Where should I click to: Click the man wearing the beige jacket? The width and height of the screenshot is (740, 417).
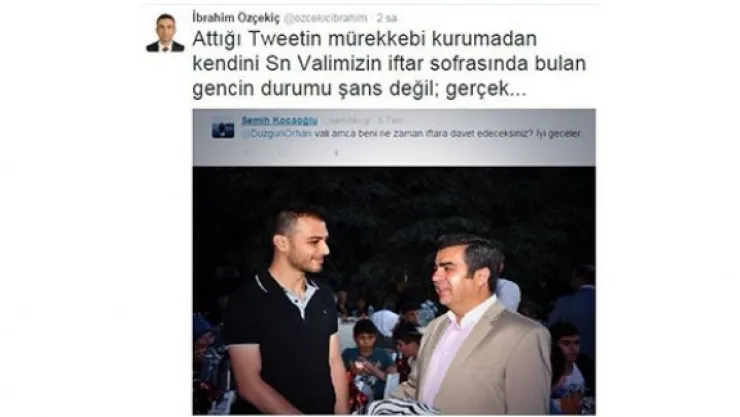point(474,325)
